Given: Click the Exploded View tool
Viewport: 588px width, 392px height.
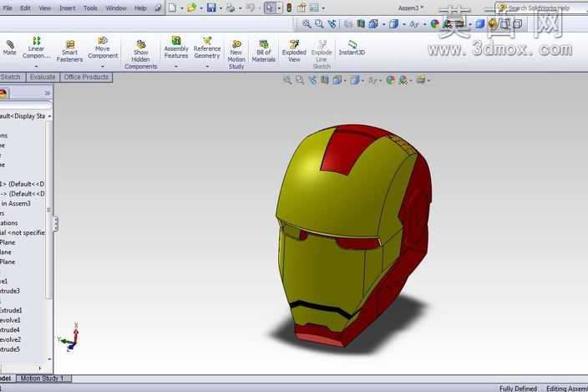Looking at the screenshot, I should click(294, 51).
